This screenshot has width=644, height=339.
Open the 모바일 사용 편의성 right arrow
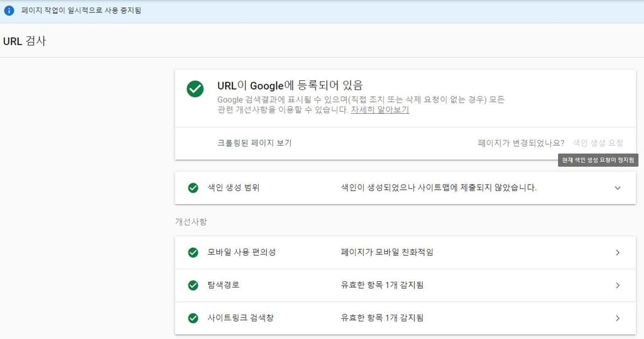click(x=617, y=252)
